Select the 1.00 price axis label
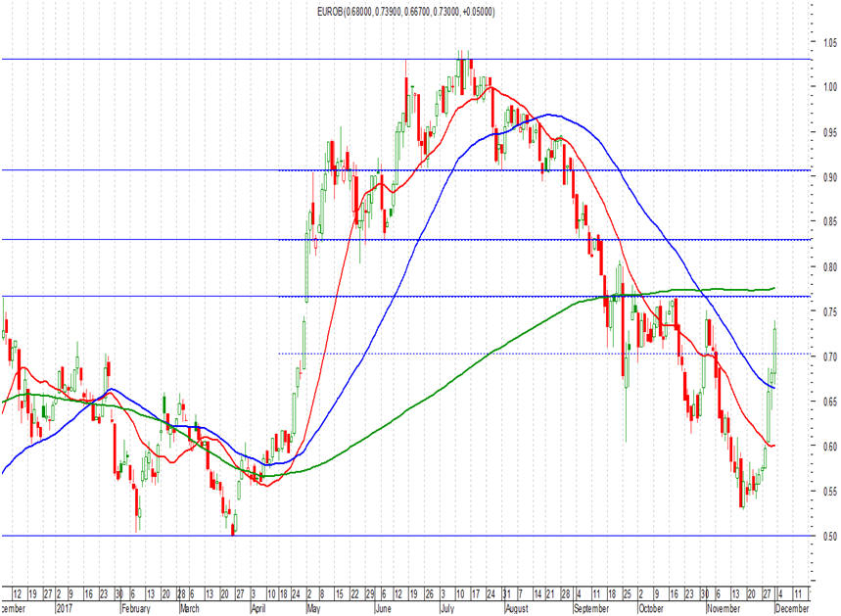Screen dimensions: 841x616 coord(829,87)
